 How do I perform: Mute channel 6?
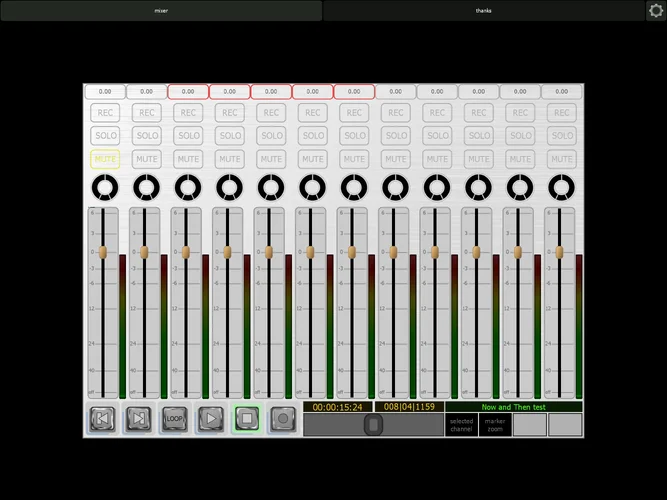pos(313,159)
